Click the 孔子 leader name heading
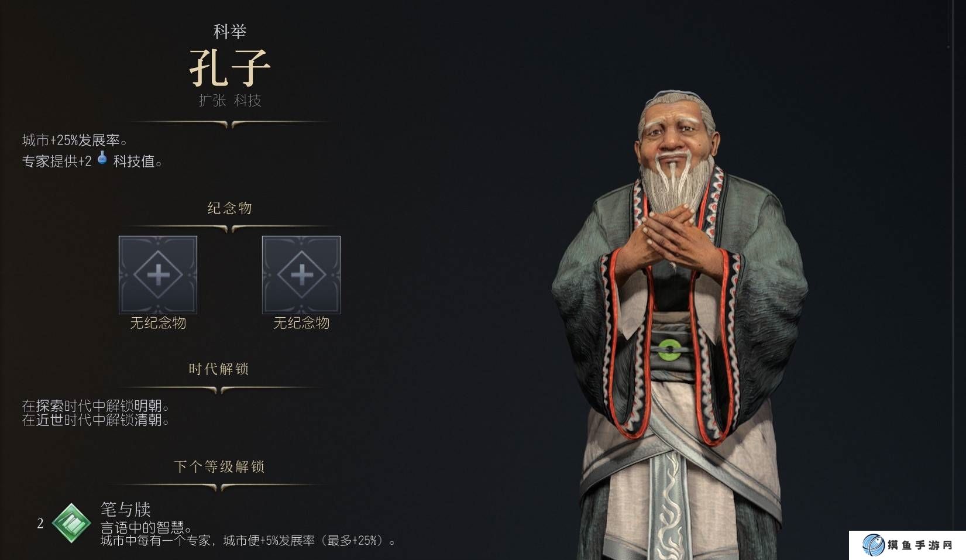This screenshot has height=560, width=966. click(x=229, y=67)
